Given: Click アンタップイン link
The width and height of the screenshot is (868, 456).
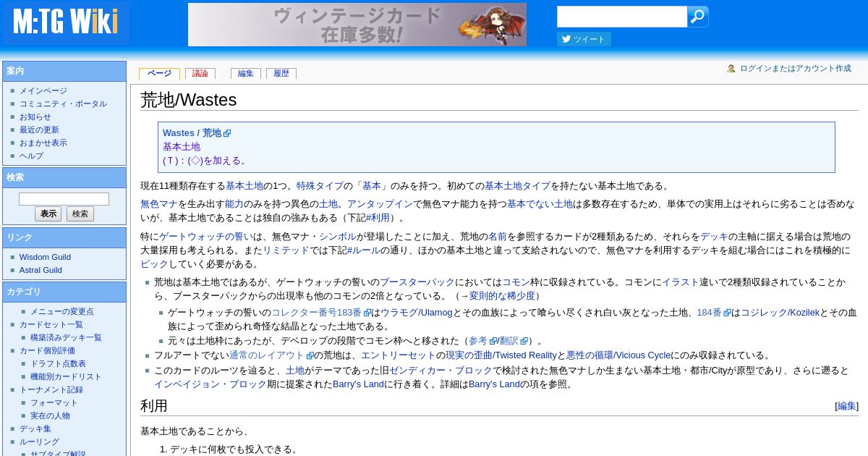Looking at the screenshot, I should click(x=380, y=204).
